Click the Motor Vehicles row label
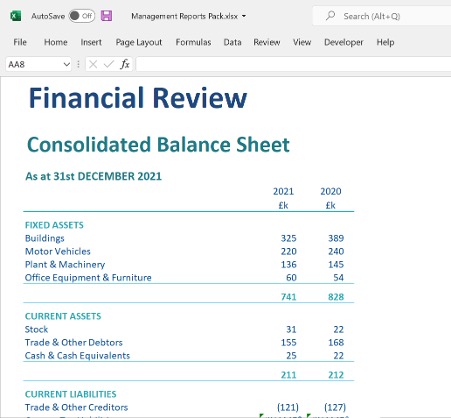This screenshot has width=451, height=418. pyautogui.click(x=58, y=251)
